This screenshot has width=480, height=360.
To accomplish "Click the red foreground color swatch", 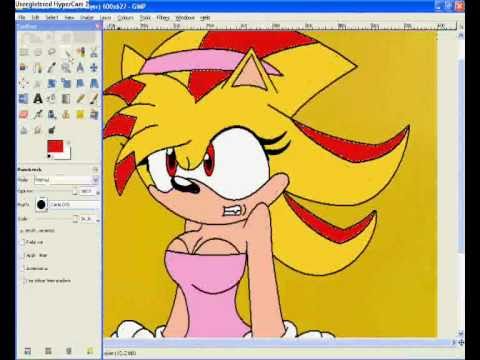I will (55, 146).
